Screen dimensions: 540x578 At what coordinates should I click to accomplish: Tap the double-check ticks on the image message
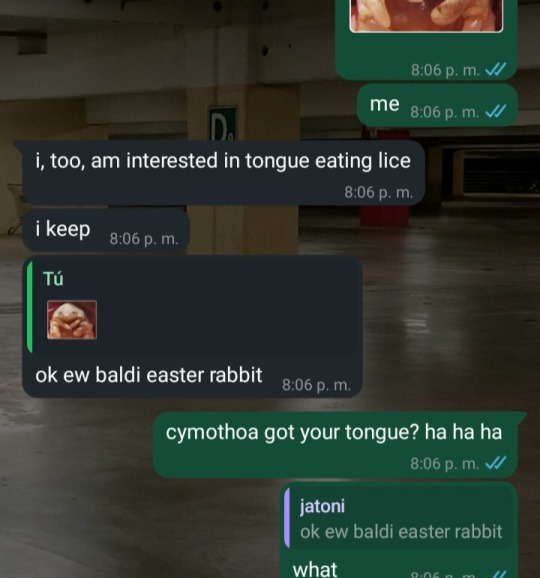click(496, 69)
